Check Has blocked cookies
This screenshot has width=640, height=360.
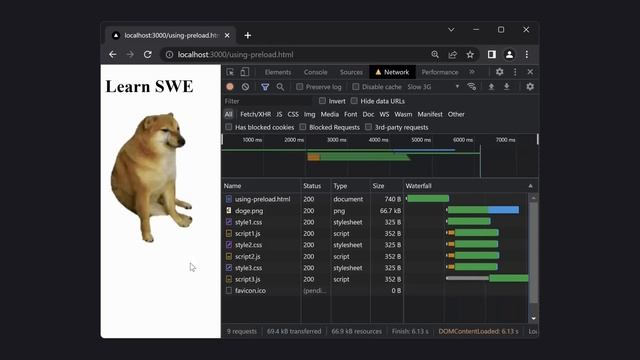(x=229, y=127)
